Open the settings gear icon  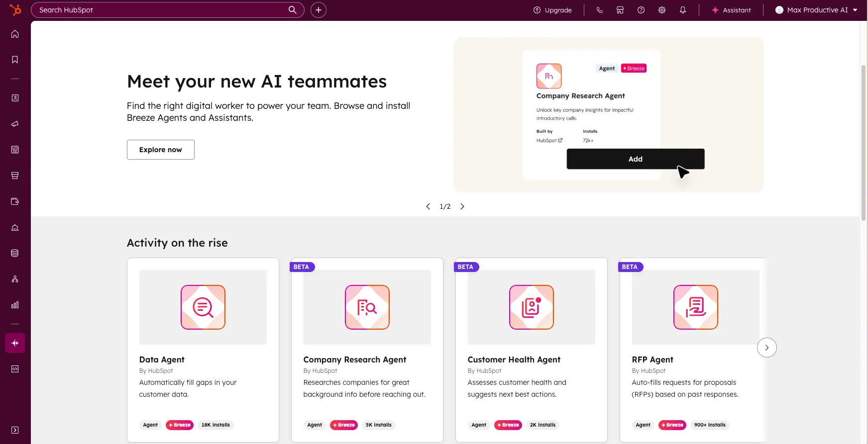pyautogui.click(x=662, y=10)
